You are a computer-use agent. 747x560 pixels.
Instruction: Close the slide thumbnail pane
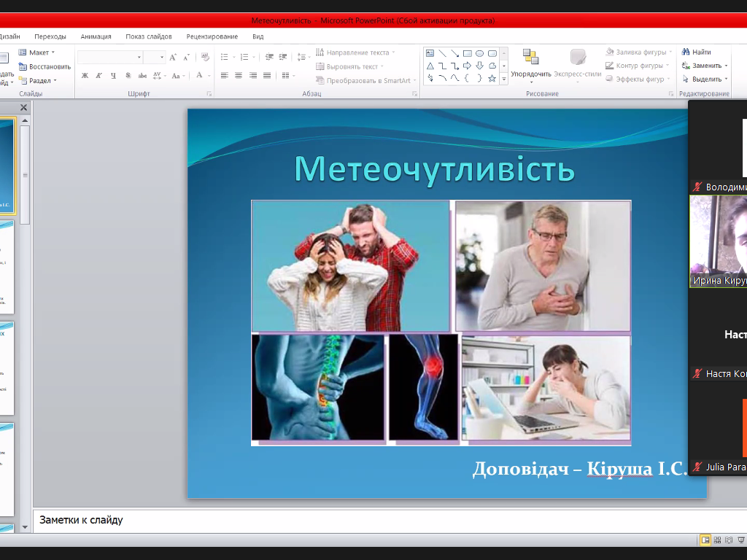(23, 108)
